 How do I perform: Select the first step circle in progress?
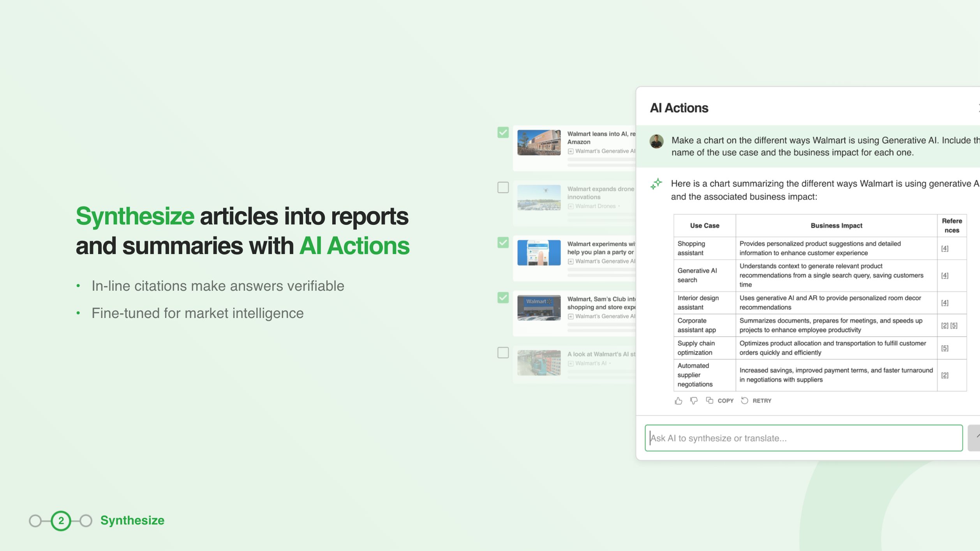(35, 521)
